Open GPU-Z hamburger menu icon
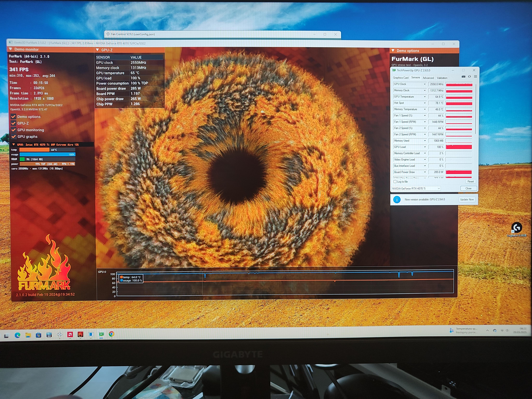The width and height of the screenshot is (532, 399). 475,77
